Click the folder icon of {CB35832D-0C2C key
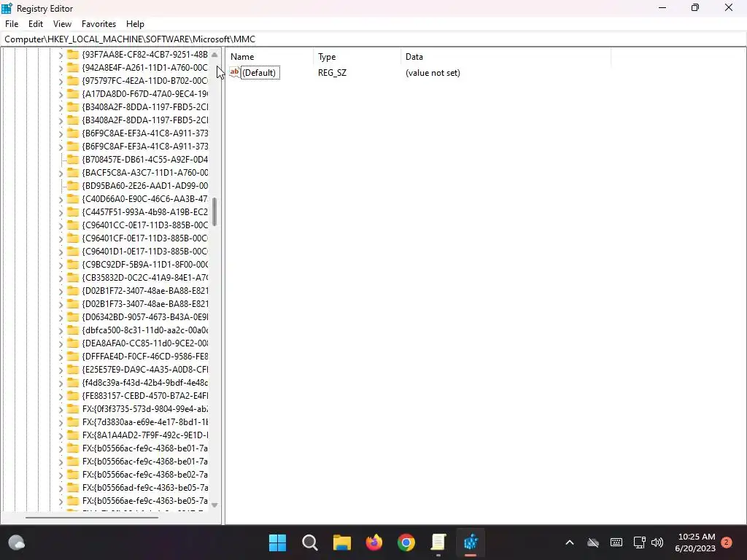The height and width of the screenshot is (560, 747). coord(72,277)
